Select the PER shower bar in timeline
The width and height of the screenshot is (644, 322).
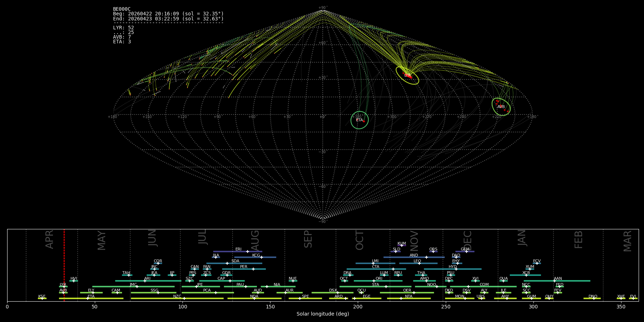pyautogui.click(x=244, y=269)
